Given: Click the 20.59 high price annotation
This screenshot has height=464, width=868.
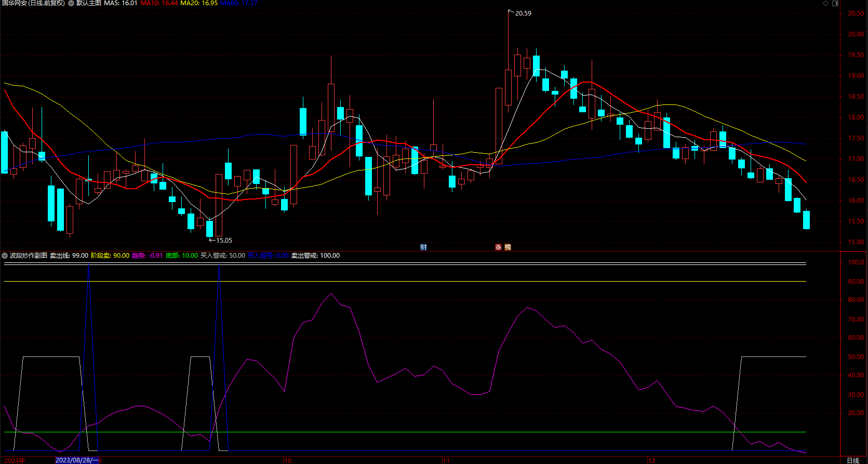Looking at the screenshot, I should pyautogui.click(x=523, y=14).
